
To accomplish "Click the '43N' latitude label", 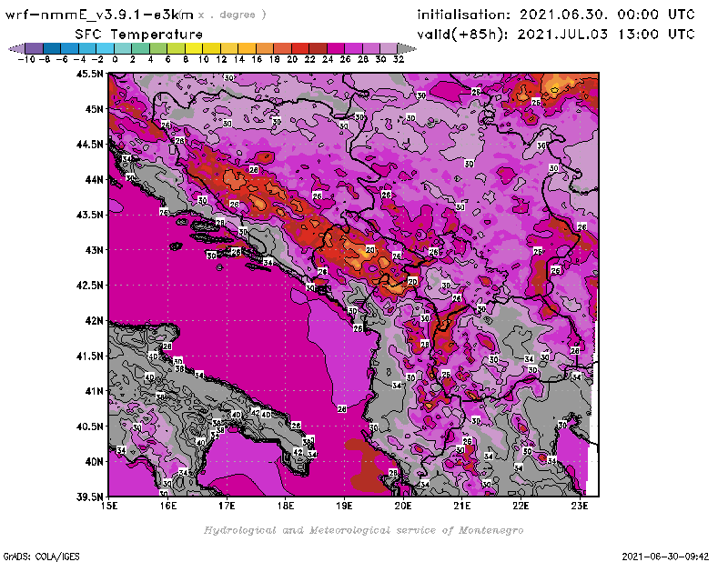I will coord(94,250).
